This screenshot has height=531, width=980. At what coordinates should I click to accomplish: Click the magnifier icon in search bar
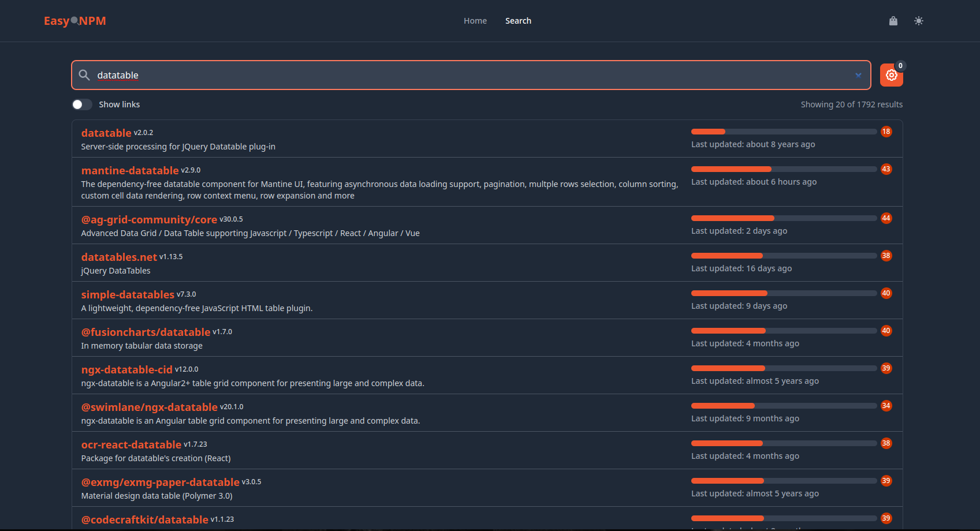click(x=84, y=75)
